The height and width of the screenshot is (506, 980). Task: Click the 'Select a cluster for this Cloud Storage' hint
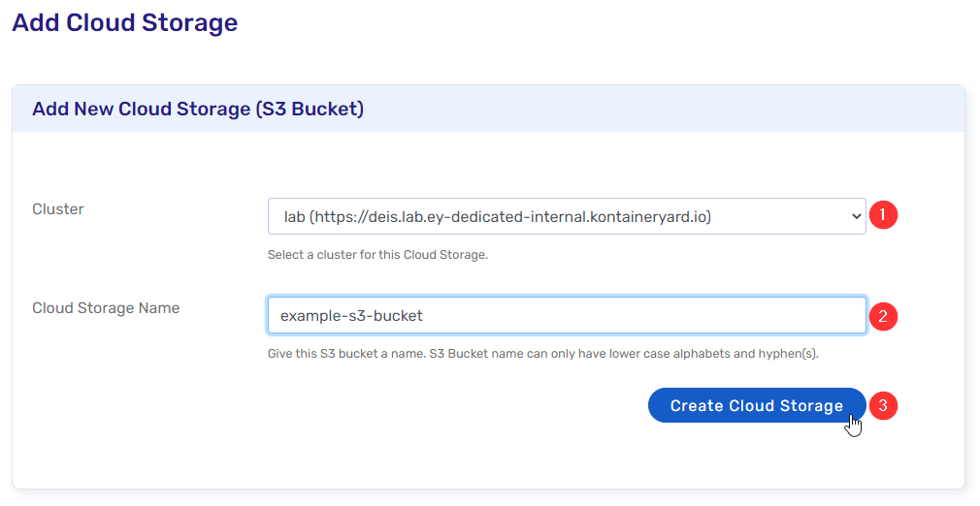[x=377, y=256]
